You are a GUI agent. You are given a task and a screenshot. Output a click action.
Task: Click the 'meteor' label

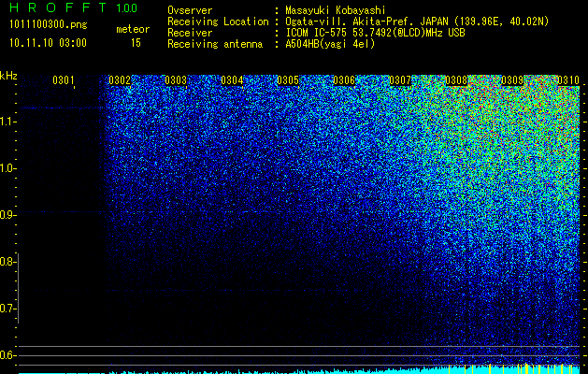pos(133,29)
